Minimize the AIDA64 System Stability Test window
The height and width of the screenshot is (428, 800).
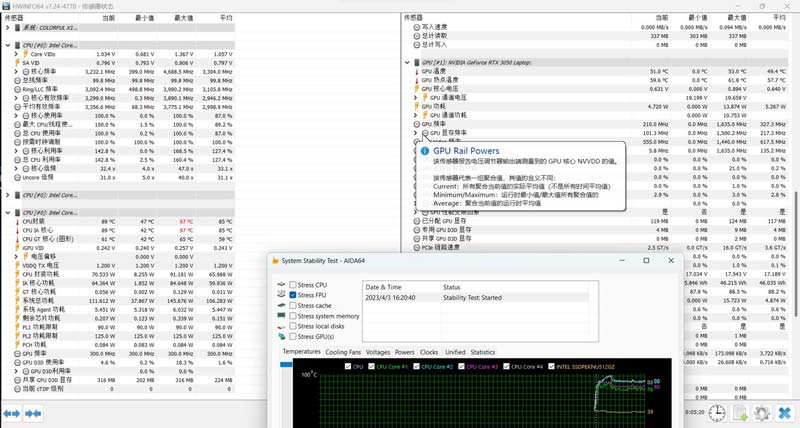tap(622, 261)
